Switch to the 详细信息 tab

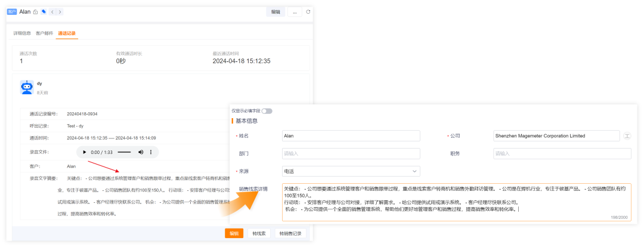22,33
